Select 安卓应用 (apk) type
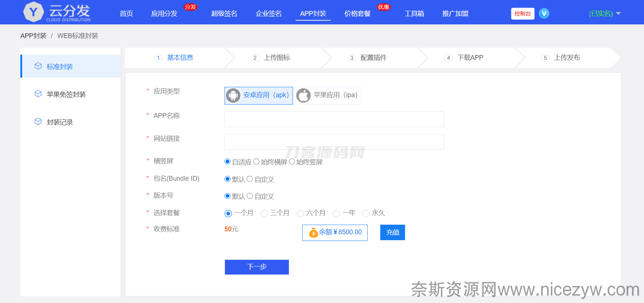This screenshot has width=644, height=303. pos(259,96)
